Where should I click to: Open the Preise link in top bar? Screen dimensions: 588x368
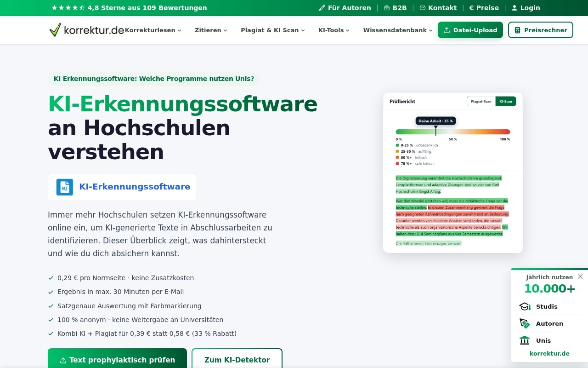point(484,8)
